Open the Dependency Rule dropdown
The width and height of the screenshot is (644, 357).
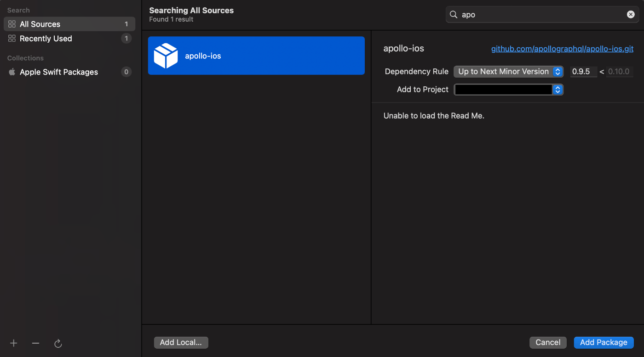(x=508, y=72)
